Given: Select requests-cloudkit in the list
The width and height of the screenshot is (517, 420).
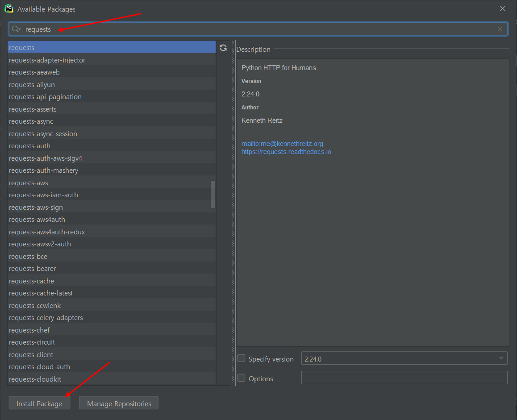Looking at the screenshot, I should click(112, 379).
